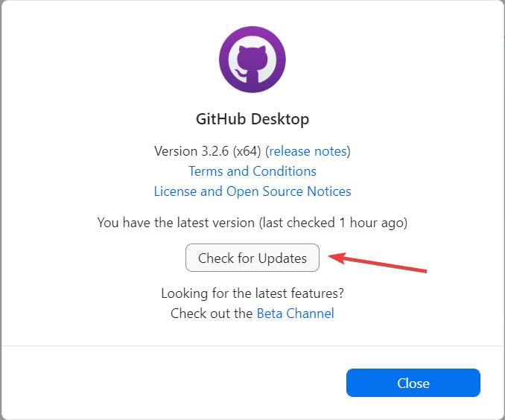The width and height of the screenshot is (505, 420).
Task: Click the Octocat silhouette inside the logo
Action: (x=250, y=65)
